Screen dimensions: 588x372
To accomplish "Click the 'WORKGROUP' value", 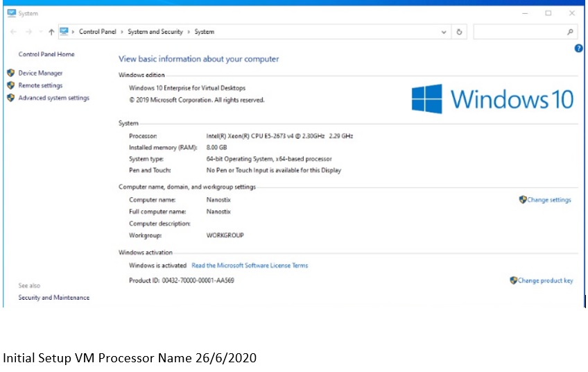I will pyautogui.click(x=225, y=235).
